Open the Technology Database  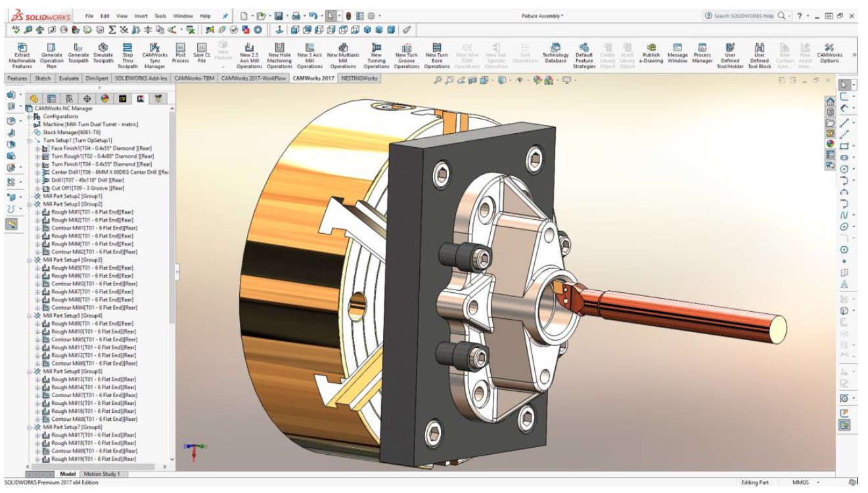555,48
